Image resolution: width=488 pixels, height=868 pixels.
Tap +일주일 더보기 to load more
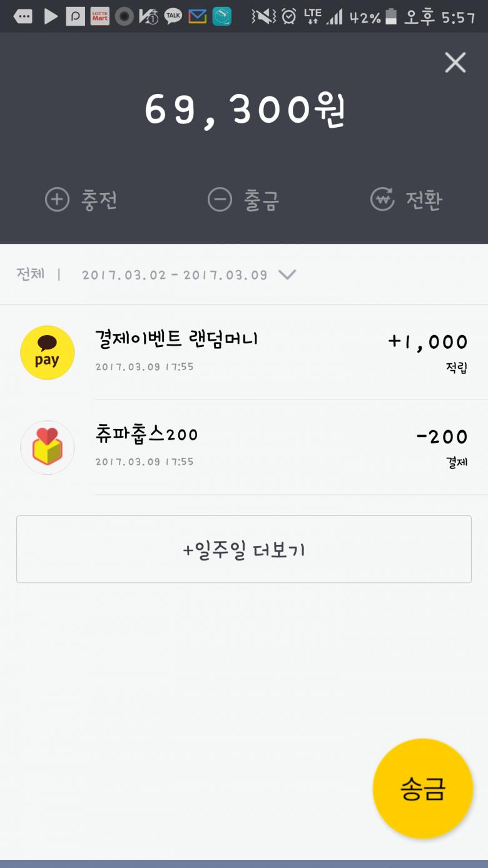pyautogui.click(x=244, y=550)
